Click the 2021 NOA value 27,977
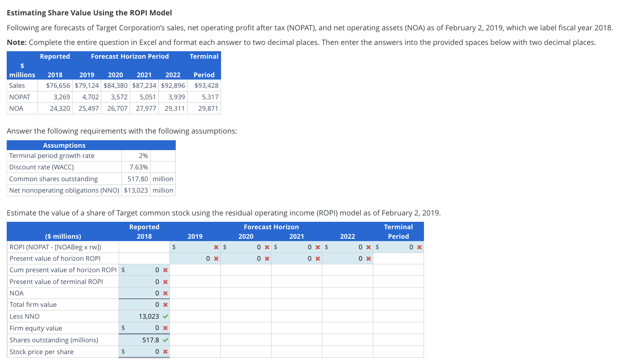The image size is (621, 364). pyautogui.click(x=146, y=108)
